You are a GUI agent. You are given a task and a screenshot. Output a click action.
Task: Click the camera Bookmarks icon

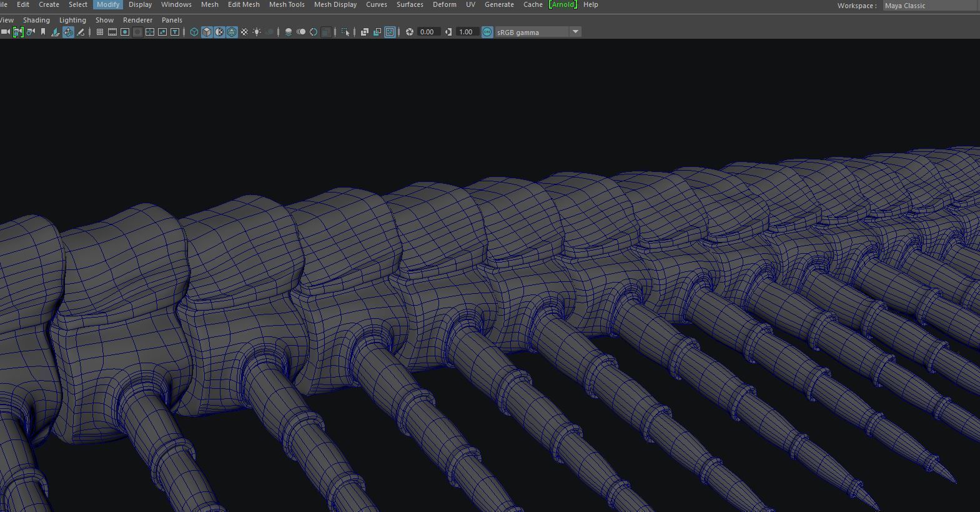pyautogui.click(x=43, y=32)
